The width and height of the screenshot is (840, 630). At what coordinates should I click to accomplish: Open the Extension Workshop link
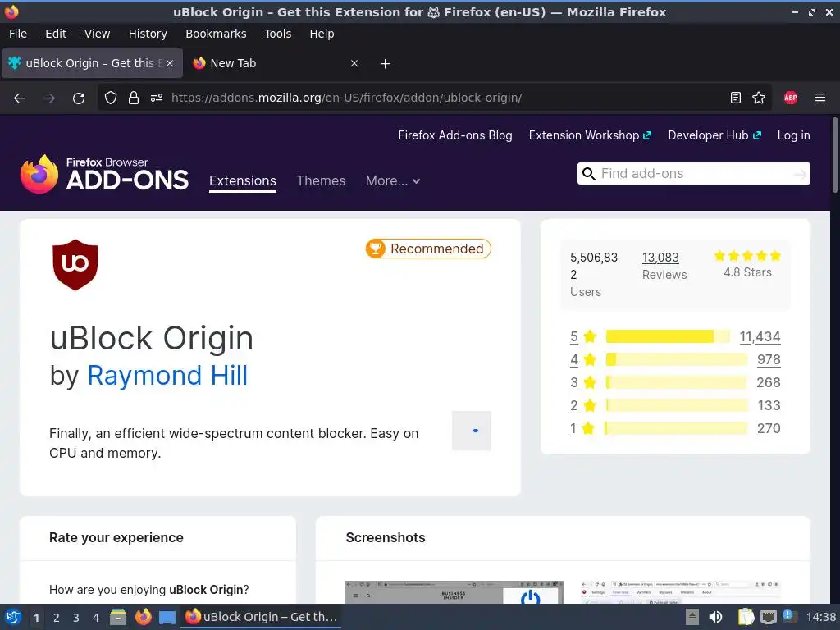(590, 135)
